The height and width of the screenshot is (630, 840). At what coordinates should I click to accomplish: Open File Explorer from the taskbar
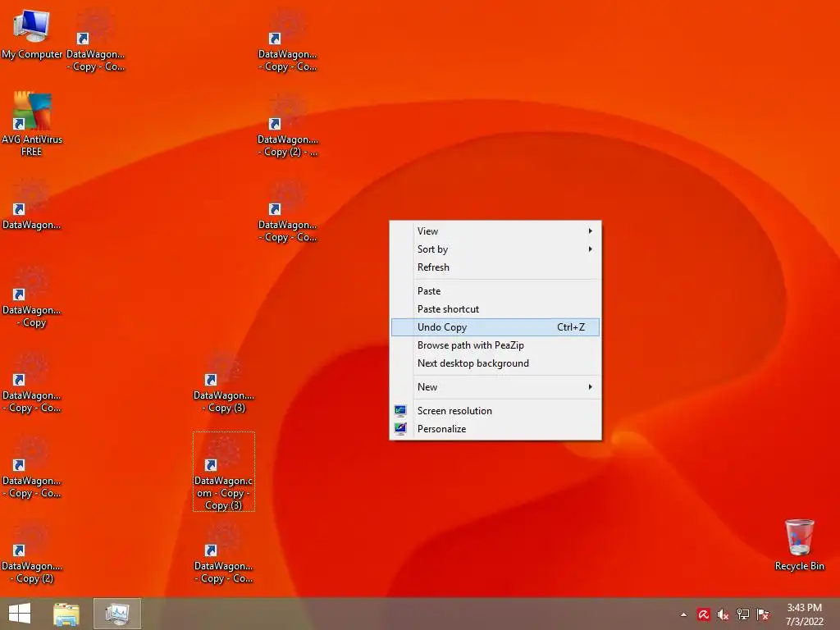66,614
